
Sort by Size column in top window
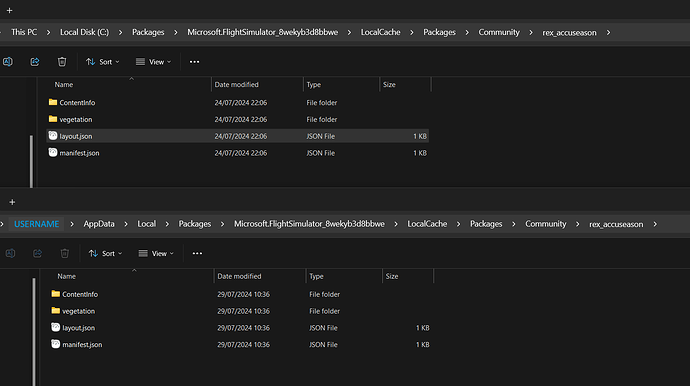pos(389,85)
